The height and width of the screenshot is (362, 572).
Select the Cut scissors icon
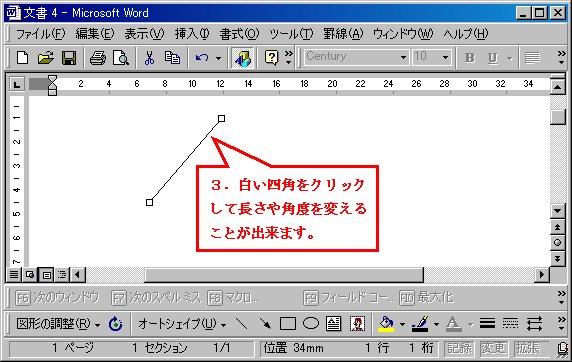point(149,58)
